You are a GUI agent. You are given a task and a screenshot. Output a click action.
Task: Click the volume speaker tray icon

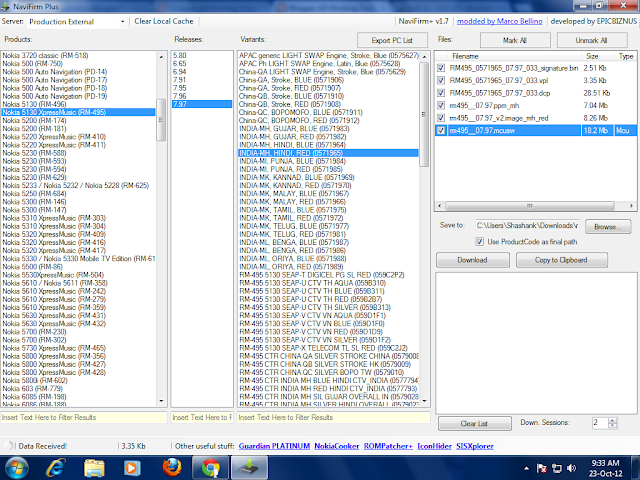click(x=572, y=468)
